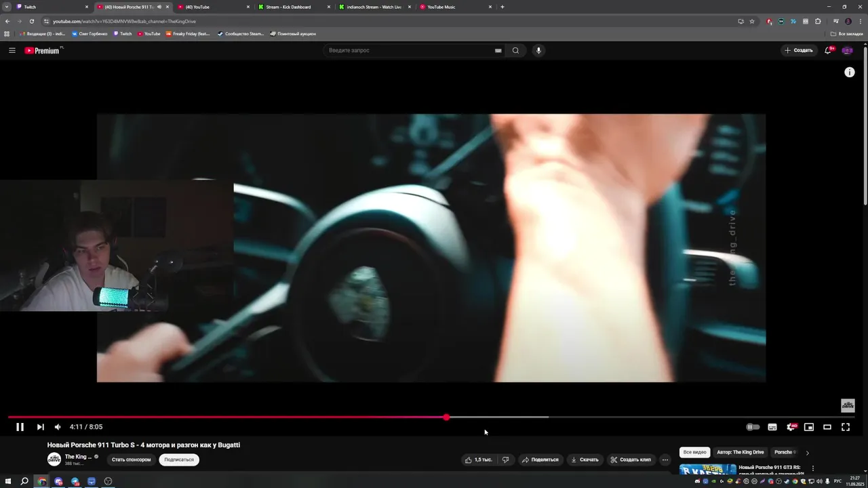The width and height of the screenshot is (868, 488).
Task: Open the taskbar clock and date
Action: pos(854,481)
